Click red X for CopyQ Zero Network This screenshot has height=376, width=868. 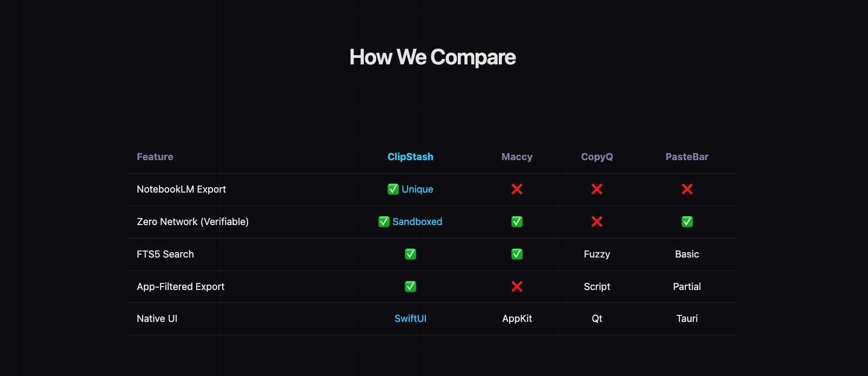pos(597,222)
